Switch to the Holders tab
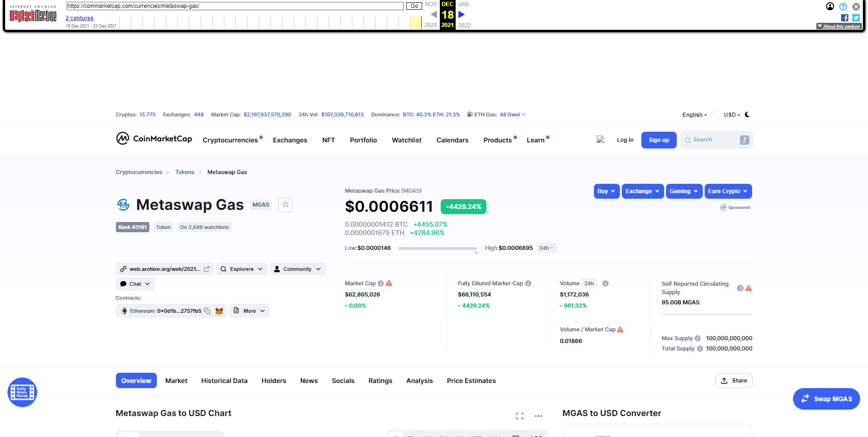 click(x=274, y=381)
